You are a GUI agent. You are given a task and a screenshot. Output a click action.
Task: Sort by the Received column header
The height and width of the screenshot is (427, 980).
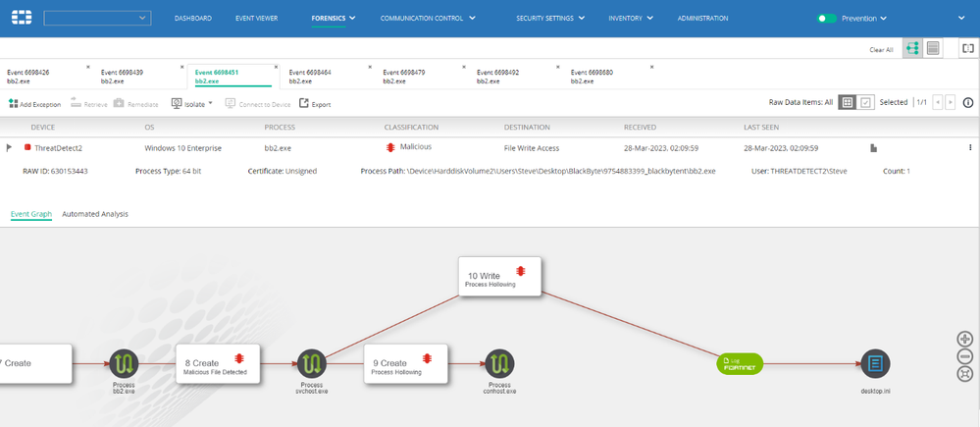(x=640, y=128)
